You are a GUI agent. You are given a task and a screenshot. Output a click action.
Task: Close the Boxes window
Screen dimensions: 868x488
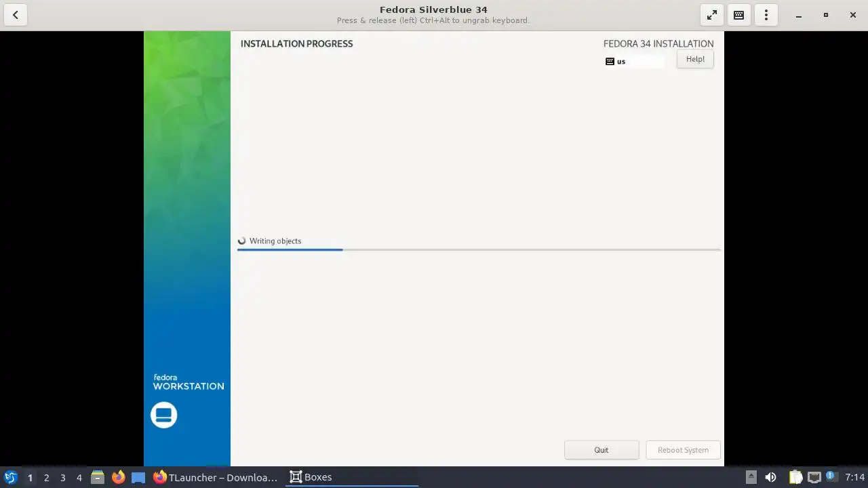[x=852, y=15]
